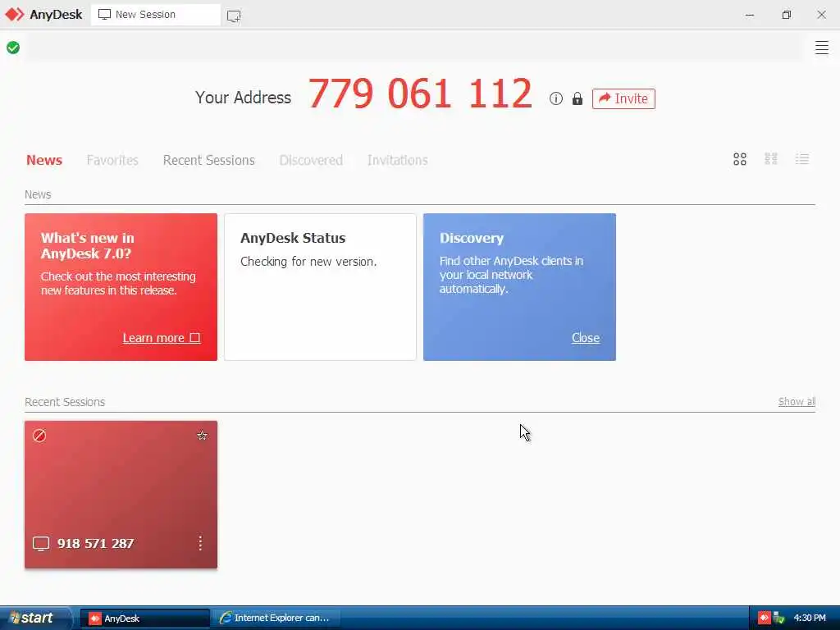The height and width of the screenshot is (630, 840).
Task: Open the Windows start button
Action: [34, 619]
